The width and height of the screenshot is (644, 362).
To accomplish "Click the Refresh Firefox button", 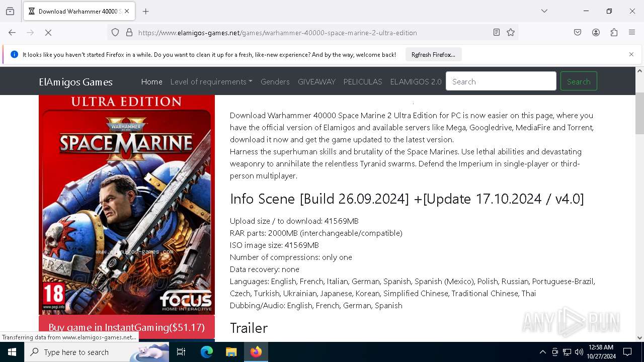I will 433,55.
